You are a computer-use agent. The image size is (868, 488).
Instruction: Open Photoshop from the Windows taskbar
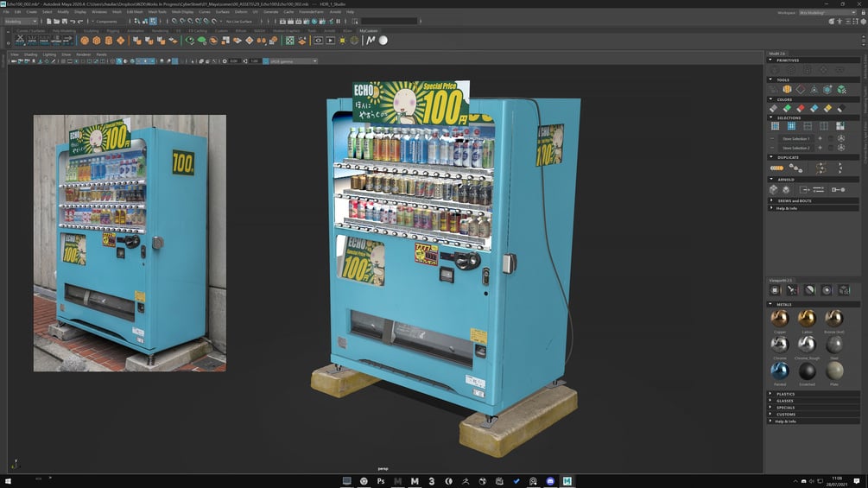click(x=380, y=481)
